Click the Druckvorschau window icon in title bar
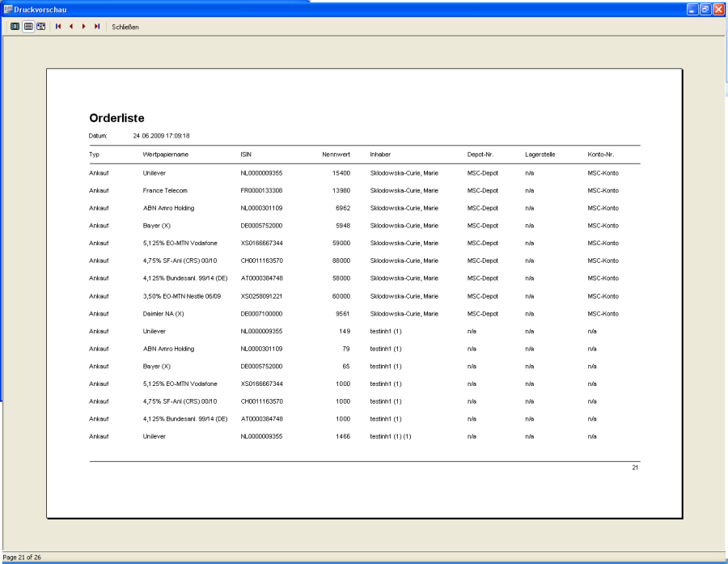The height and width of the screenshot is (564, 728). point(7,9)
